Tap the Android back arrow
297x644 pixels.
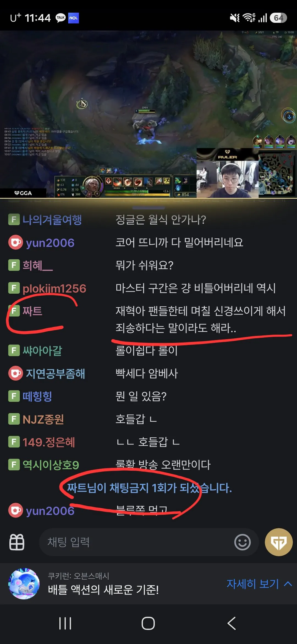[x=232, y=623]
